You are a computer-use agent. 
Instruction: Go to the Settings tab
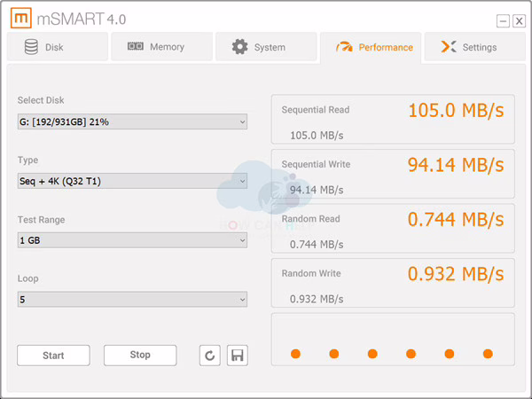coord(475,47)
